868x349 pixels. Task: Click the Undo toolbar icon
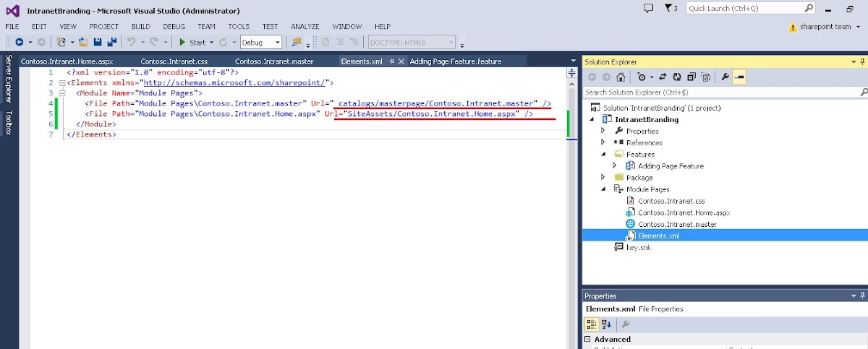tap(132, 43)
